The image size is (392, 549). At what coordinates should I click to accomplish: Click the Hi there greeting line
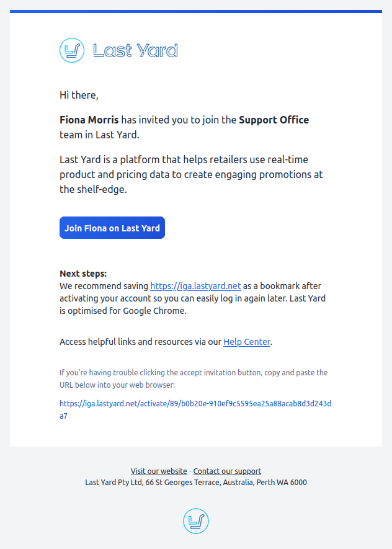[79, 95]
